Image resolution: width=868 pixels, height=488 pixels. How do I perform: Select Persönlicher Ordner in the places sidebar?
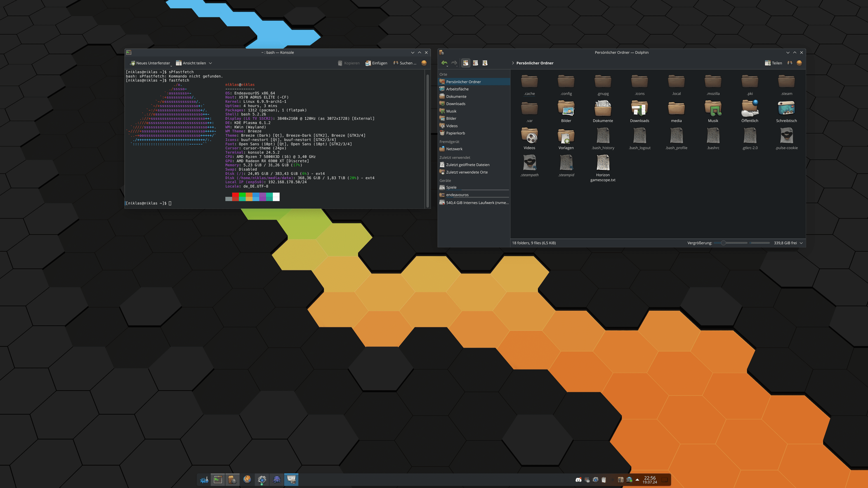click(x=474, y=82)
